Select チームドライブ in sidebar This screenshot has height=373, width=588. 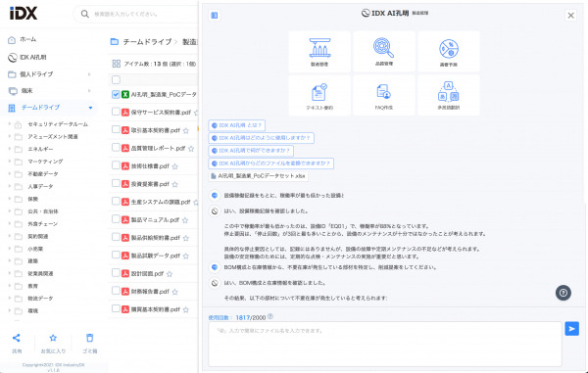click(40, 108)
